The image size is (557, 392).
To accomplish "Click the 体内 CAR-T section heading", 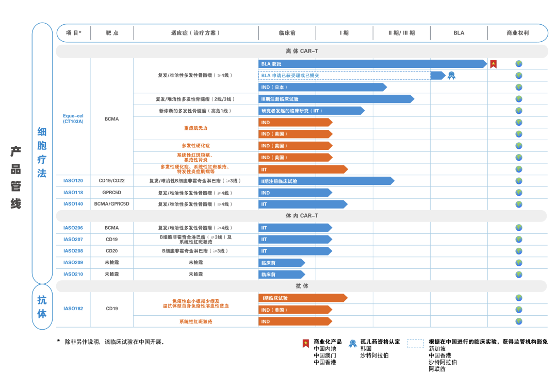I will 302,216.
